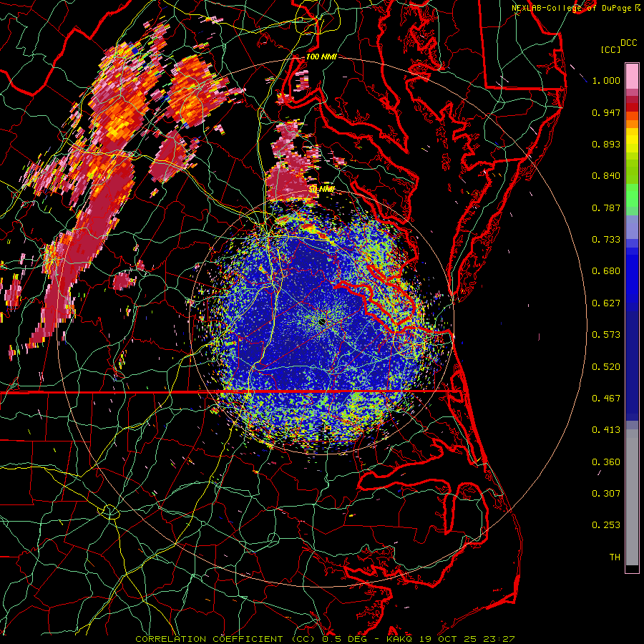644x644 pixels.
Task: Select the 0.893 scale value
Action: point(606,144)
